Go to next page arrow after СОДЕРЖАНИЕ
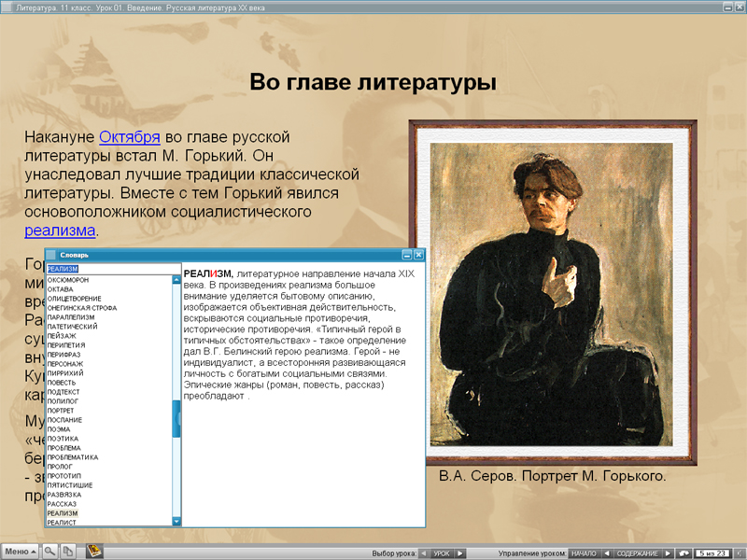 click(668, 553)
